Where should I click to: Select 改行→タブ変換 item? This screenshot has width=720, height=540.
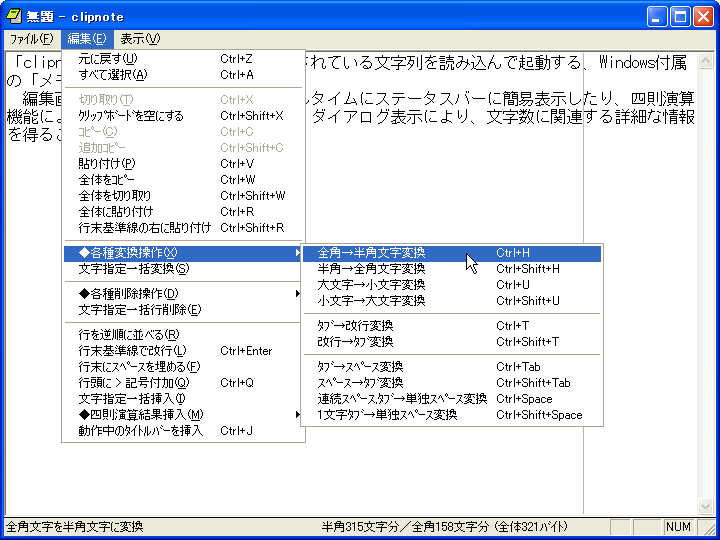[x=452, y=342]
